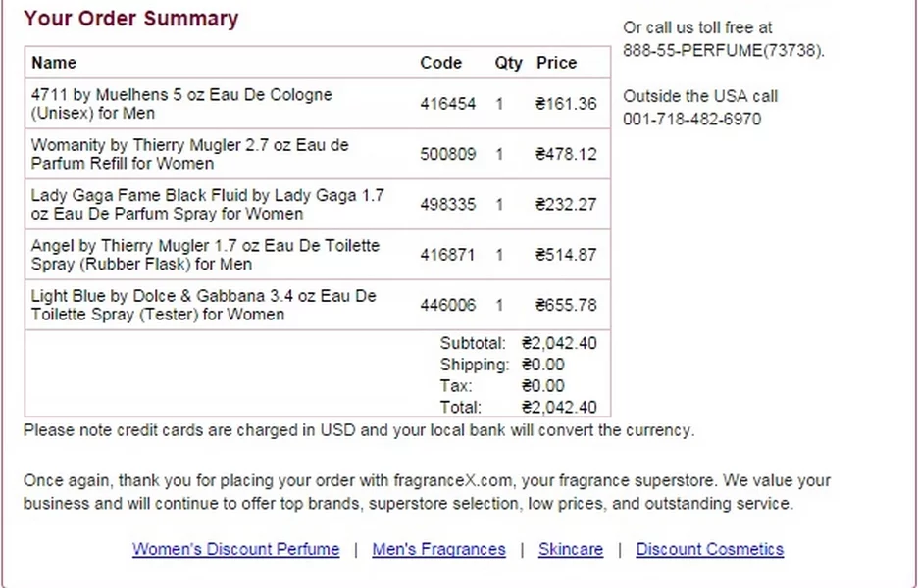The image size is (918, 588).
Task: Click the Qty column header
Action: [x=508, y=63]
